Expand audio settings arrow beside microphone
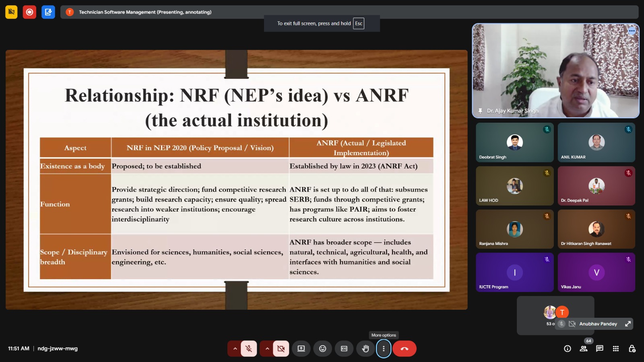Screen dimensions: 644x362 pos(235,349)
